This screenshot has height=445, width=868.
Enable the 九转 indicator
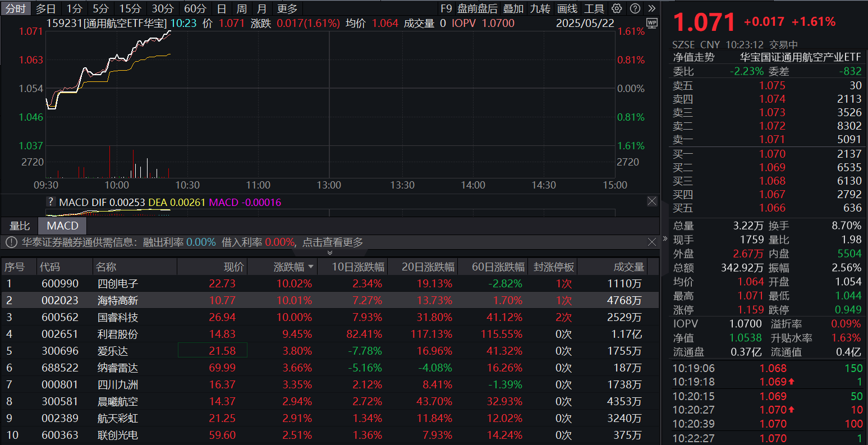[540, 8]
